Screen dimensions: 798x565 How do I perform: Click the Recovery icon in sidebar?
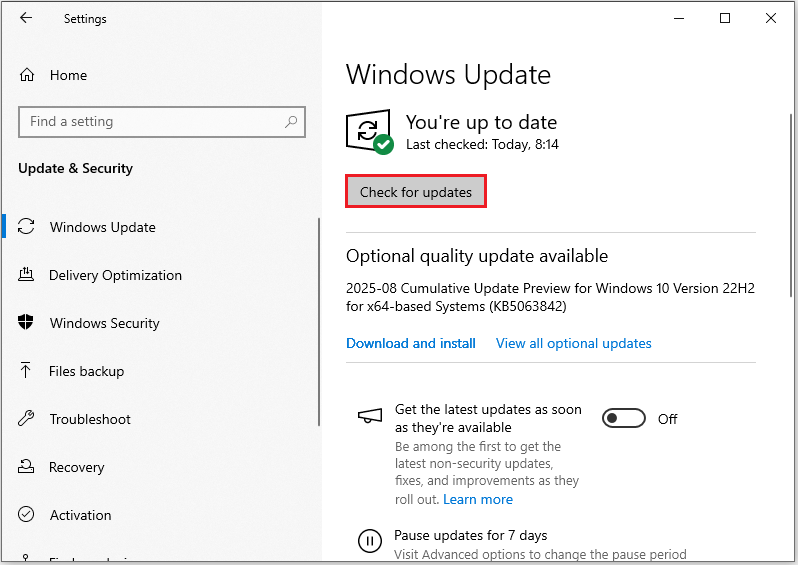(27, 467)
